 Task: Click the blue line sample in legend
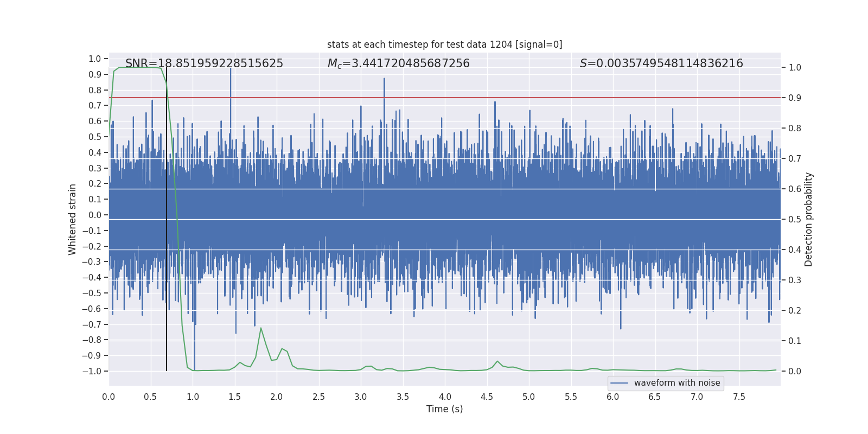[619, 383]
